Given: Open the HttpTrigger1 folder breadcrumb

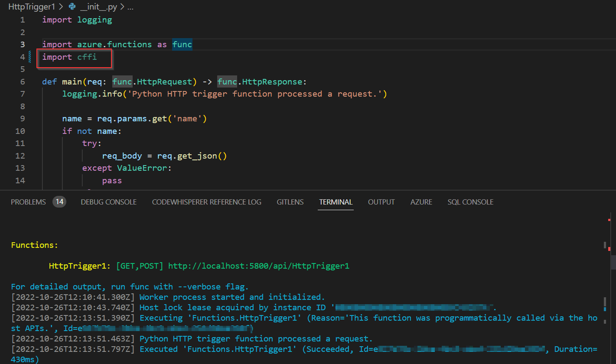Looking at the screenshot, I should 29,7.
